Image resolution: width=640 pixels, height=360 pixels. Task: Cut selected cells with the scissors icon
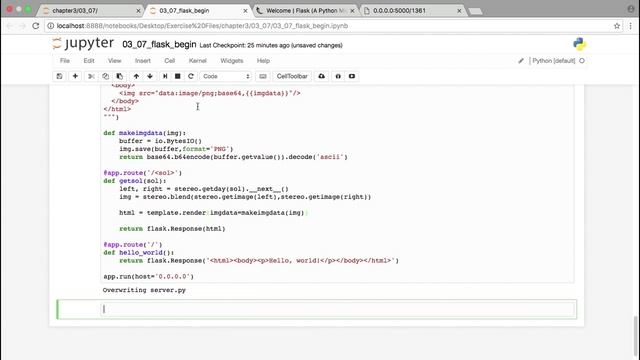91,76
